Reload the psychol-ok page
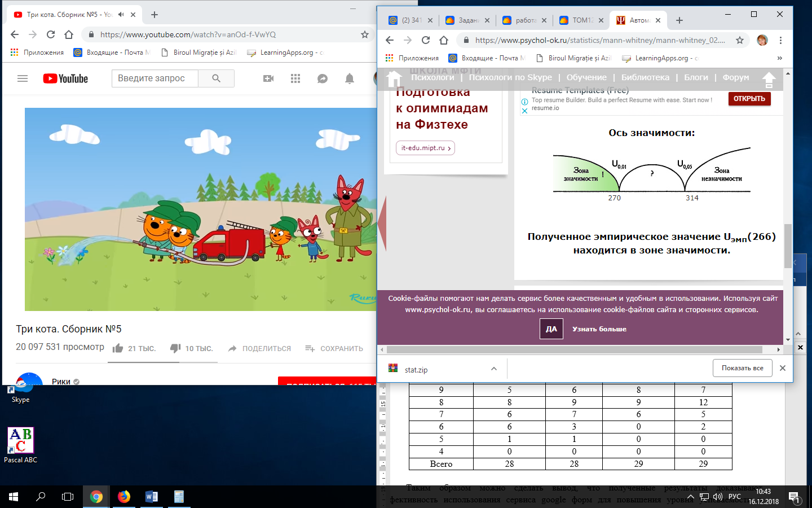 tap(426, 40)
